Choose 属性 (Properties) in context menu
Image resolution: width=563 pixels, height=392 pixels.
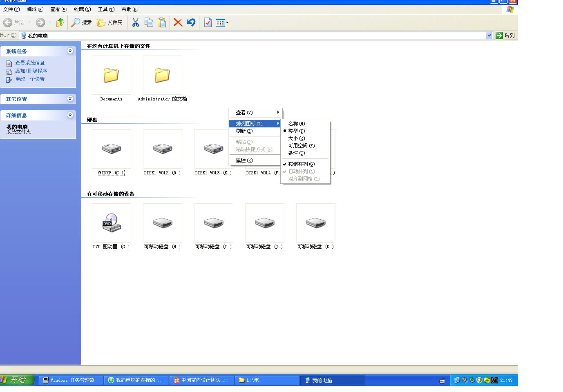pyautogui.click(x=255, y=160)
